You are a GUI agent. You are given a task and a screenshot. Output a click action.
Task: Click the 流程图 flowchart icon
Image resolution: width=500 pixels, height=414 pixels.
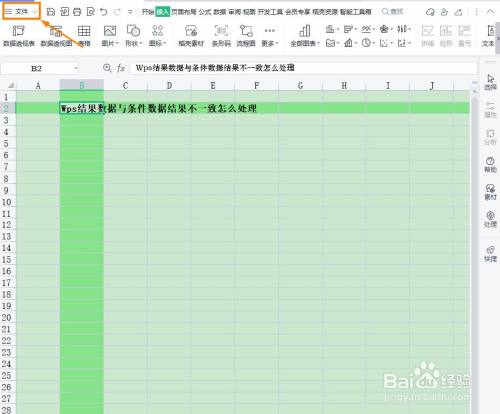246,36
